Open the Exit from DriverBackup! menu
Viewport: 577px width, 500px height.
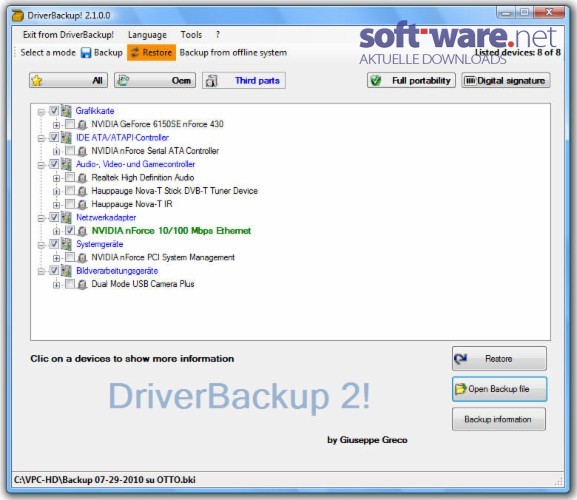tap(68, 35)
